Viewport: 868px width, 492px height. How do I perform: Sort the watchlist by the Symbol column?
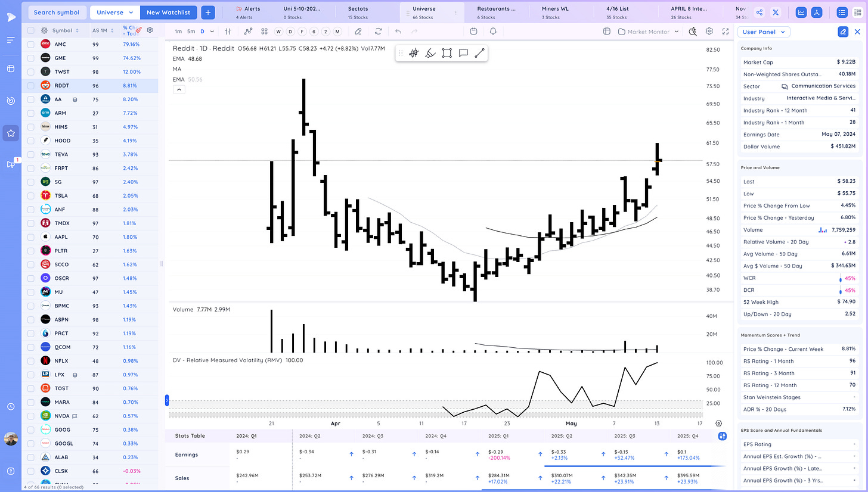coord(66,30)
